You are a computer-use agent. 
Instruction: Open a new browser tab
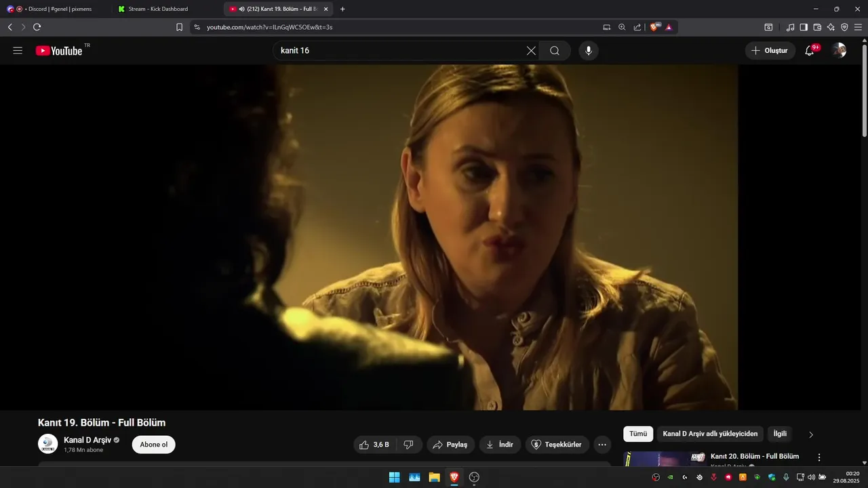(x=342, y=9)
